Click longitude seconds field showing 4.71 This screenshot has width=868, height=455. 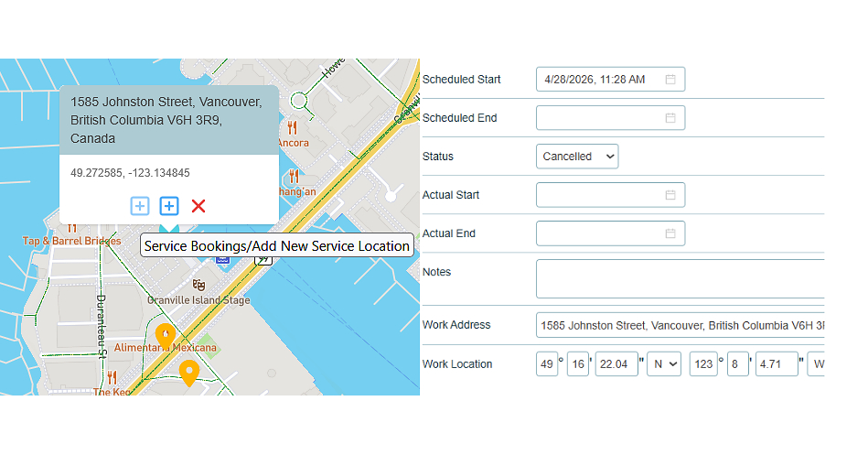coord(777,364)
